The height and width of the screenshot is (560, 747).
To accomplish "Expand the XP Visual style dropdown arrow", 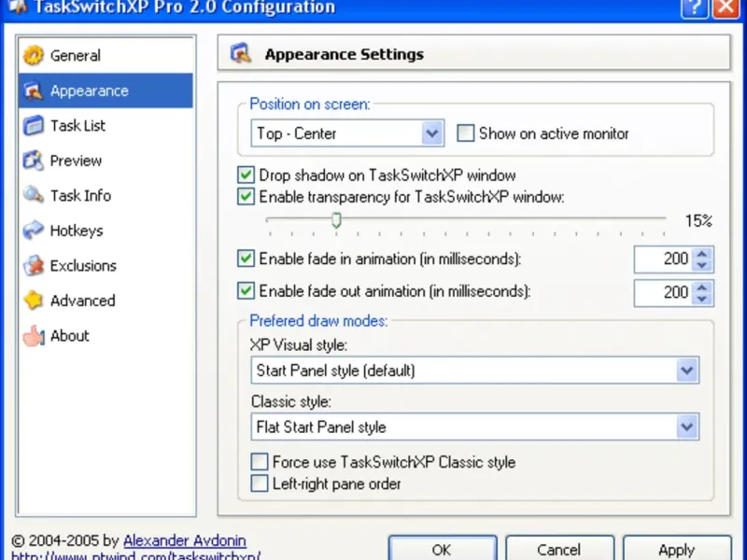I will point(686,370).
